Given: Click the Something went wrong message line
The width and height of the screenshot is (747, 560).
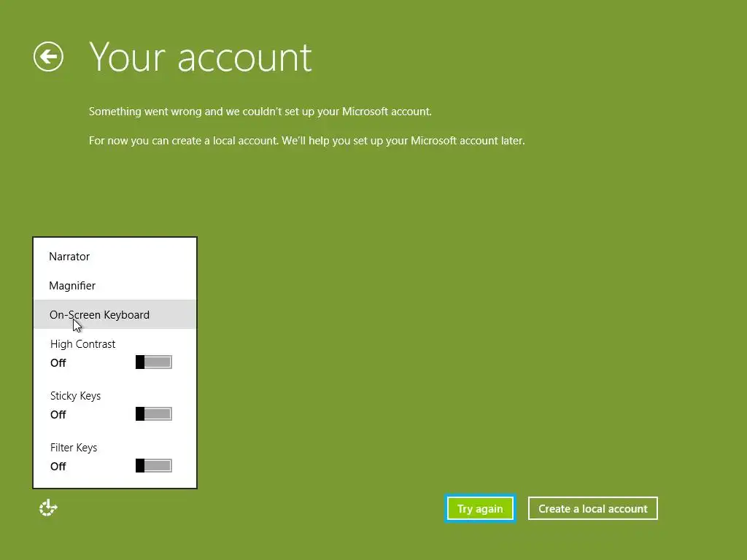Looking at the screenshot, I should (260, 112).
